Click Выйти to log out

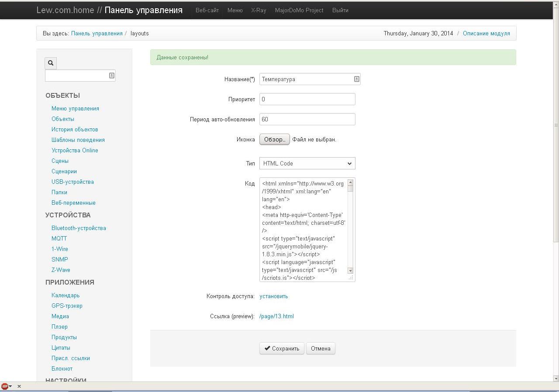pos(340,10)
